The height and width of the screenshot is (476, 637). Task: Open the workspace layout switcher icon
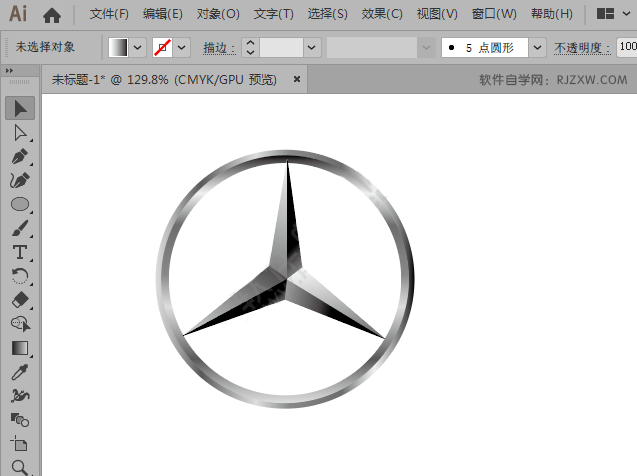click(x=605, y=14)
